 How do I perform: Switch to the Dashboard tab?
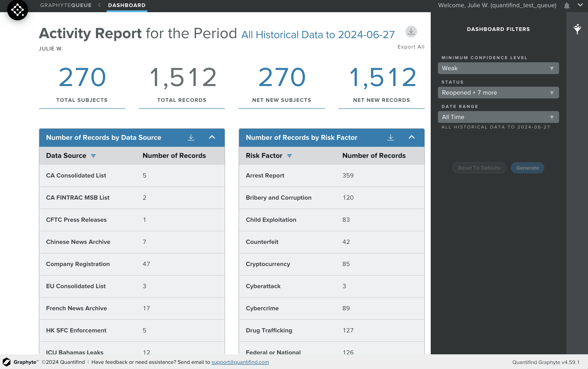pos(127,5)
